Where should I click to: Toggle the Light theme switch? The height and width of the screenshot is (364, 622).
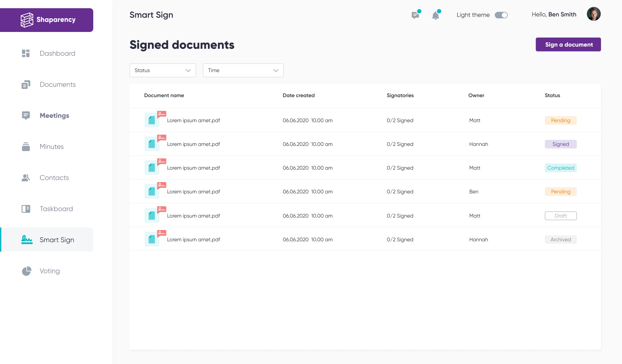[501, 15]
